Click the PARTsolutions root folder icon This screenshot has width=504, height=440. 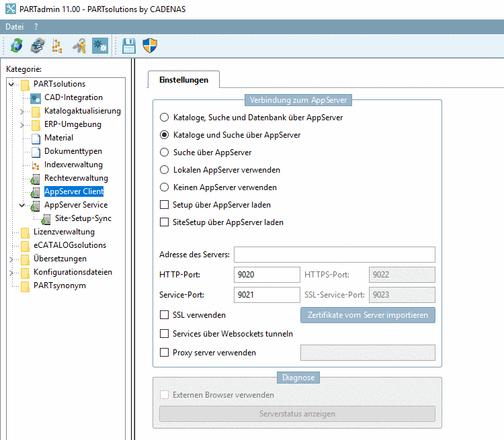tap(25, 85)
